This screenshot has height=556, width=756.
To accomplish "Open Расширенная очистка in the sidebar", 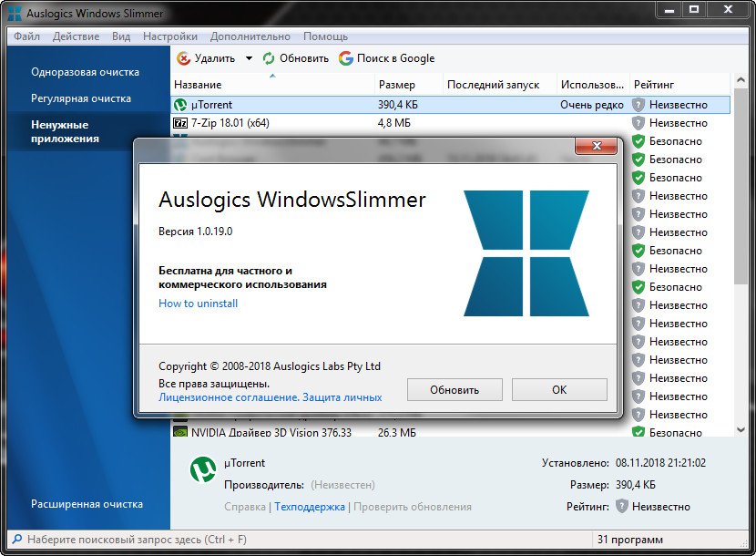I will tap(87, 504).
